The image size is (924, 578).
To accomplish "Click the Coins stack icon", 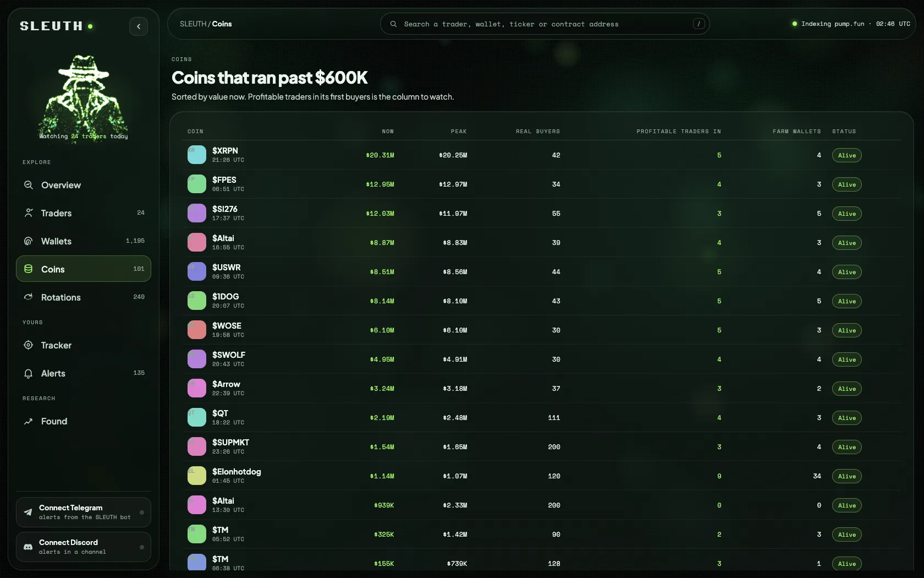I will (29, 269).
